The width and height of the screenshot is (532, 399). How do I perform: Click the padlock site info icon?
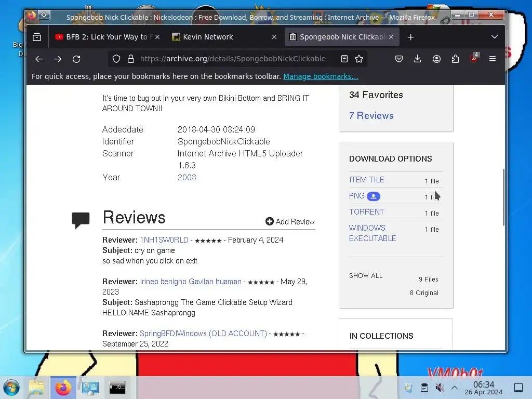130,59
